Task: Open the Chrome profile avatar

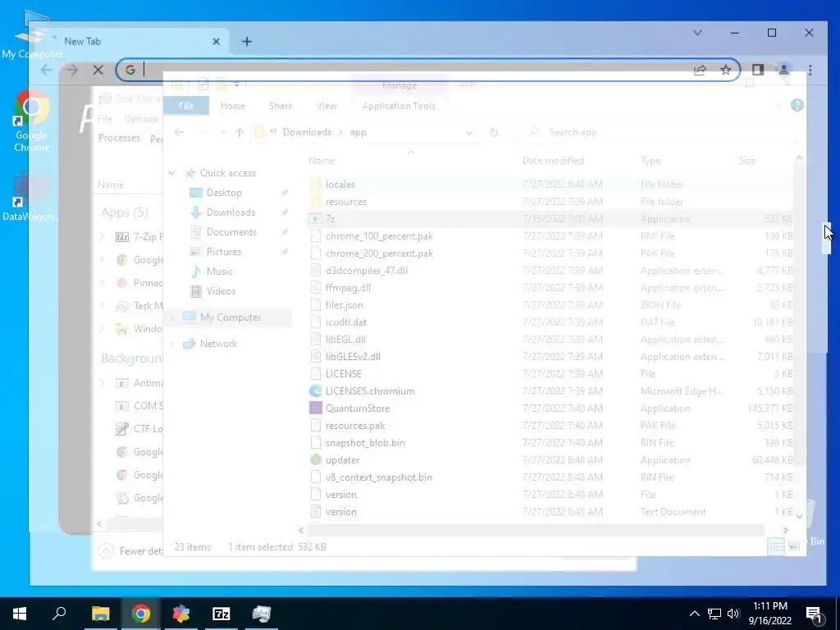Action: [x=783, y=70]
